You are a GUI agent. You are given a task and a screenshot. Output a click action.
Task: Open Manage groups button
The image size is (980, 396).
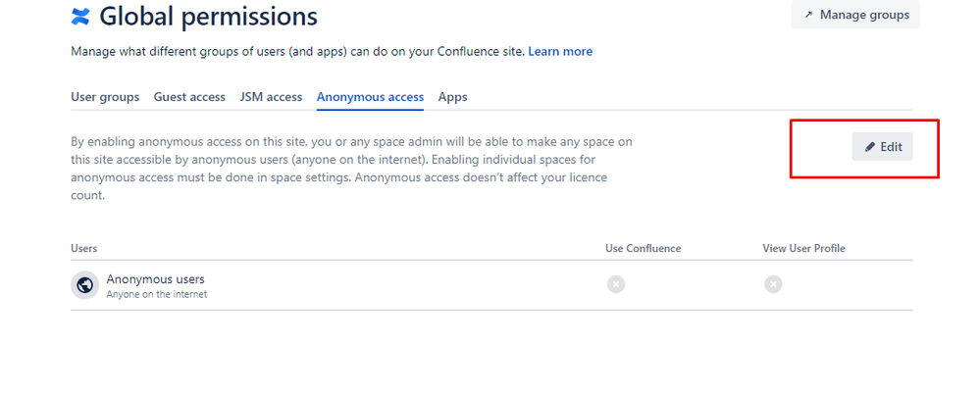coord(855,15)
